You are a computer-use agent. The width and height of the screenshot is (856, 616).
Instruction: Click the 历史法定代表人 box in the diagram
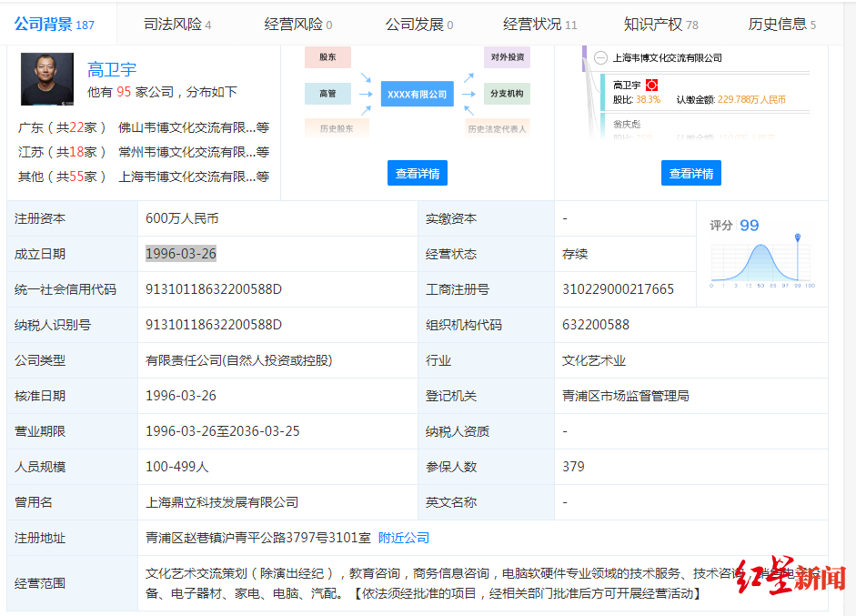pyautogui.click(x=497, y=129)
